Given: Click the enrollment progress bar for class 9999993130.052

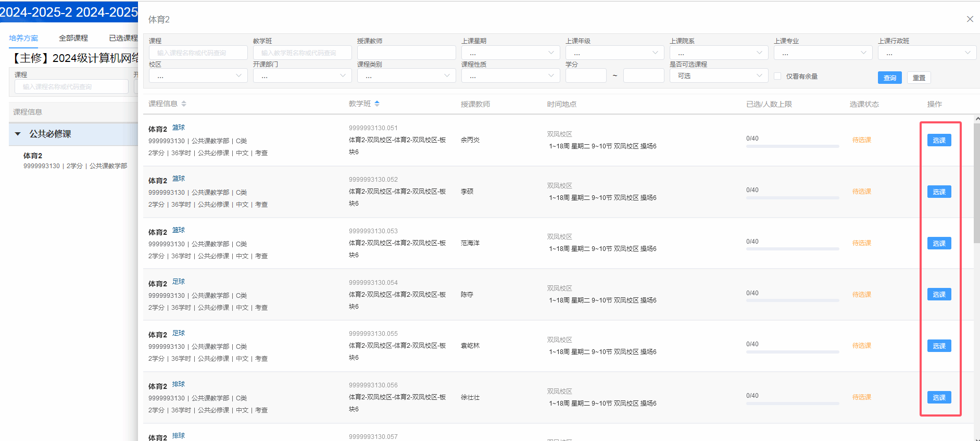Looking at the screenshot, I should click(x=792, y=198).
